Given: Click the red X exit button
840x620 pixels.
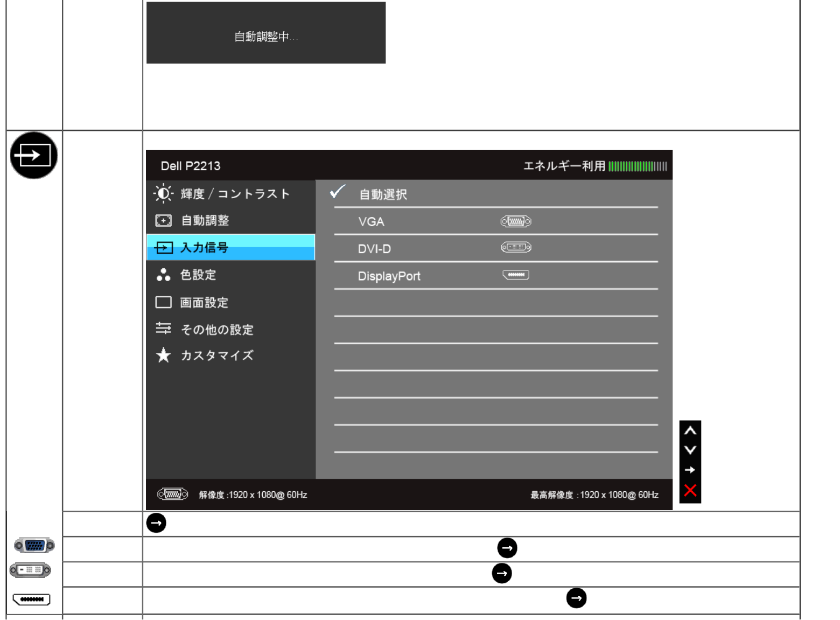Looking at the screenshot, I should point(690,490).
